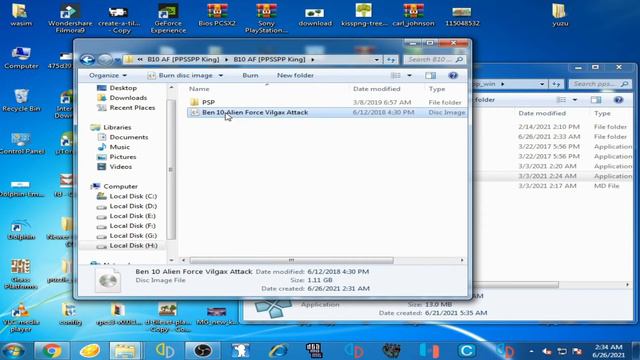
Task: Open GeForce Experience desktop shortcut
Action: point(168,18)
